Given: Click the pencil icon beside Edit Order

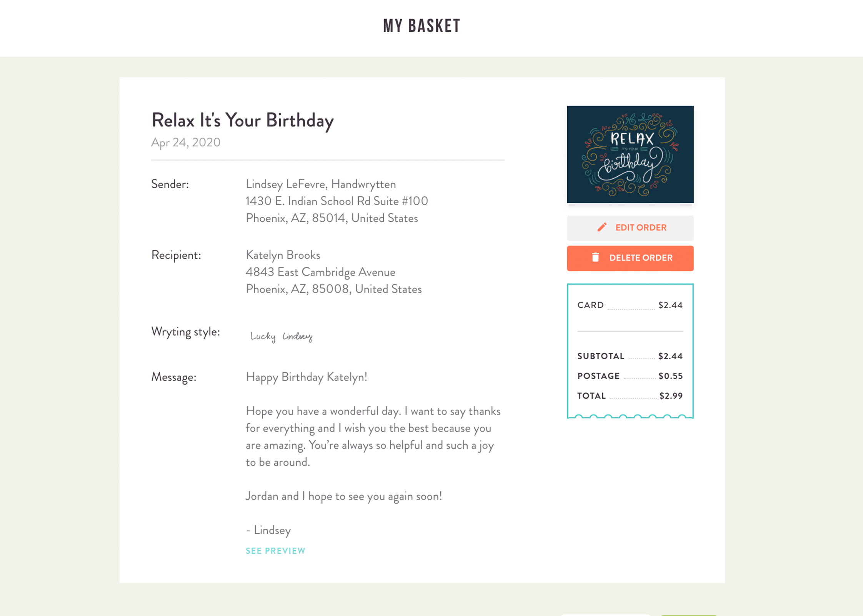Looking at the screenshot, I should 602,227.
